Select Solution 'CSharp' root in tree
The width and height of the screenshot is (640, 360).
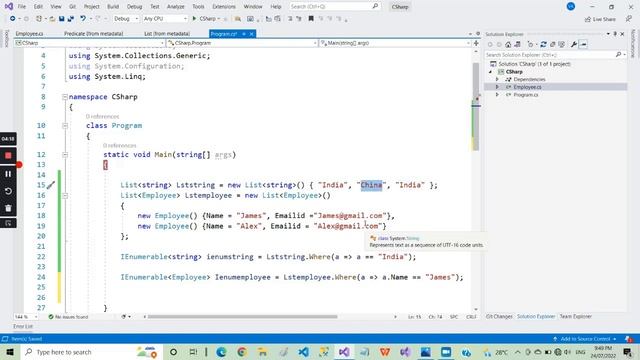(x=534, y=64)
